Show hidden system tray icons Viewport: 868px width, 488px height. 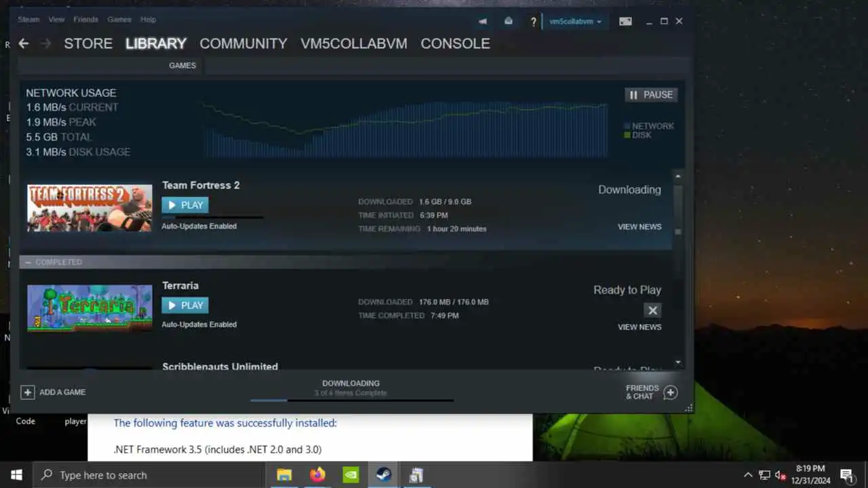point(748,475)
